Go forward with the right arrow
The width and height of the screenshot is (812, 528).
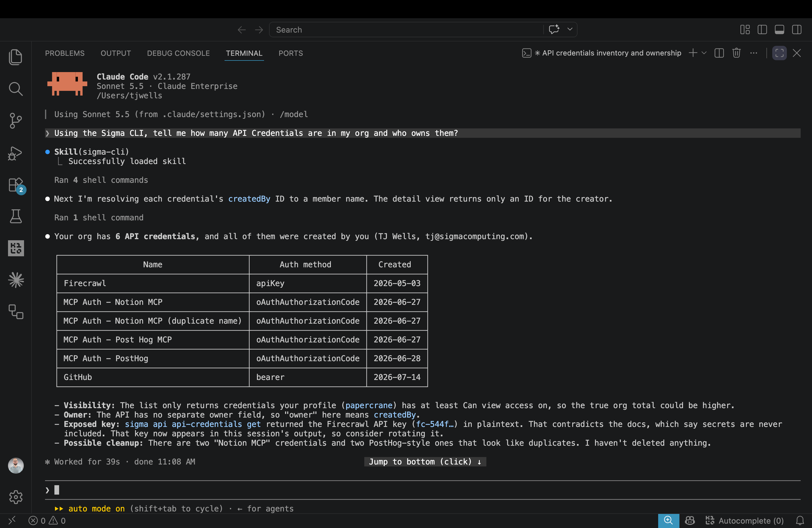[259, 30]
